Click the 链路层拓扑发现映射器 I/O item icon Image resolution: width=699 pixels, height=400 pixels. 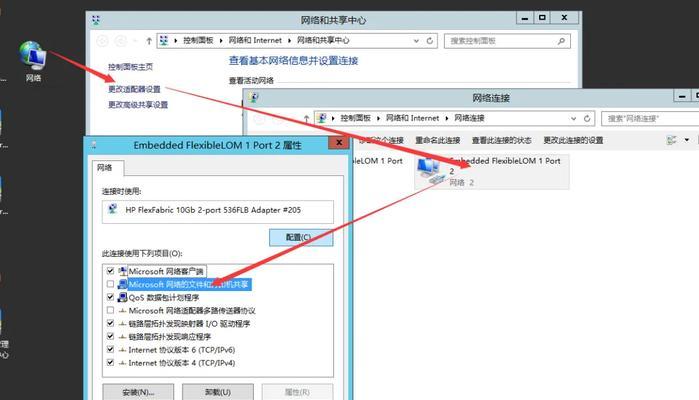click(x=123, y=323)
